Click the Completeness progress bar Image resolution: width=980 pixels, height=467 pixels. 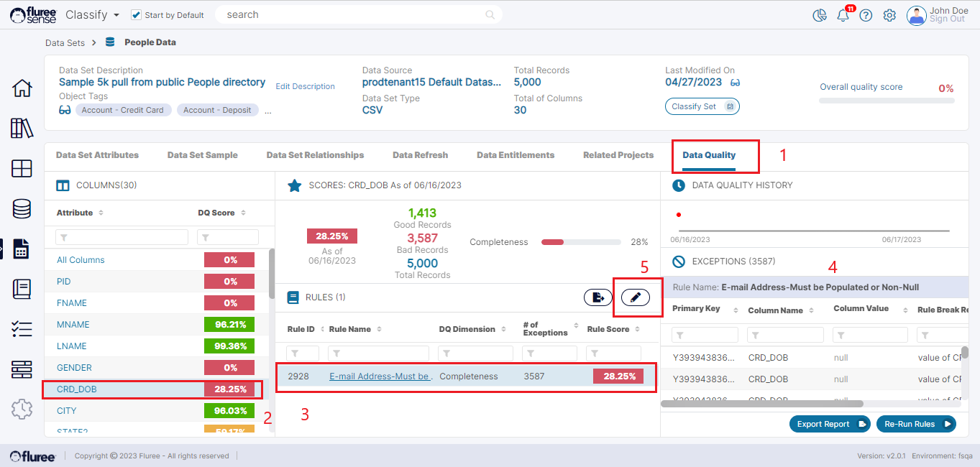(580, 243)
